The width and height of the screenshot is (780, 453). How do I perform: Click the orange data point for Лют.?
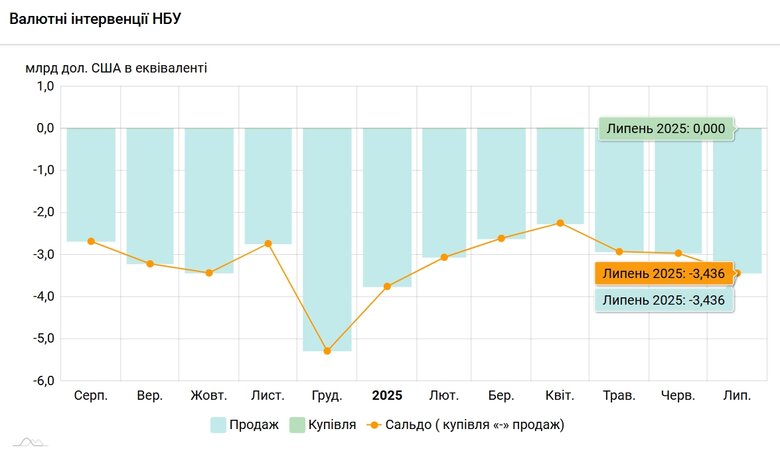pos(444,257)
